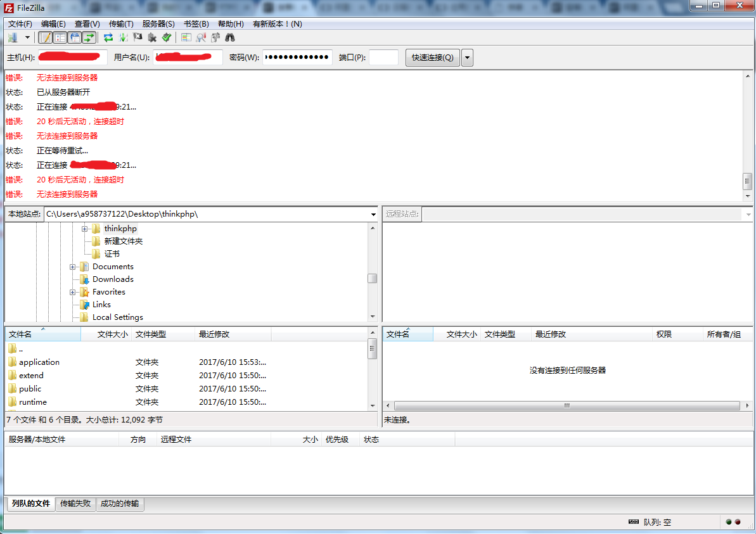Viewport: 756px width, 534px height.
Task: Open the 远程站点 path dropdown
Action: 748,215
